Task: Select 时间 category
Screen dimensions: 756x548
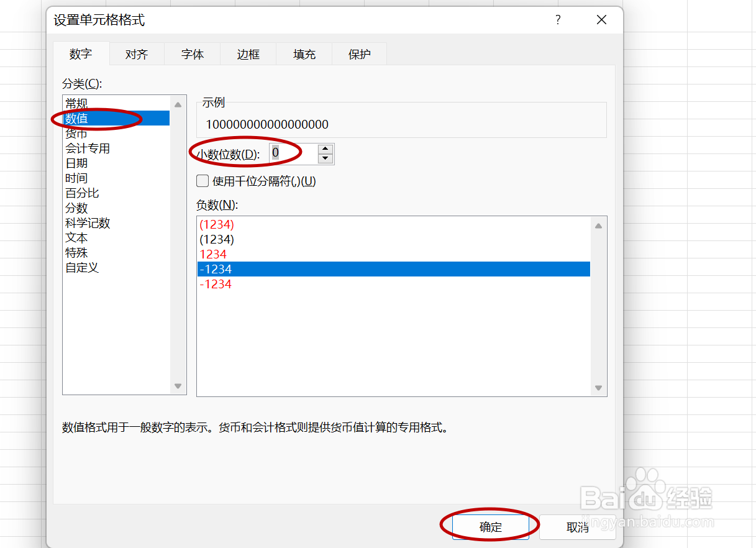Action: coord(116,178)
